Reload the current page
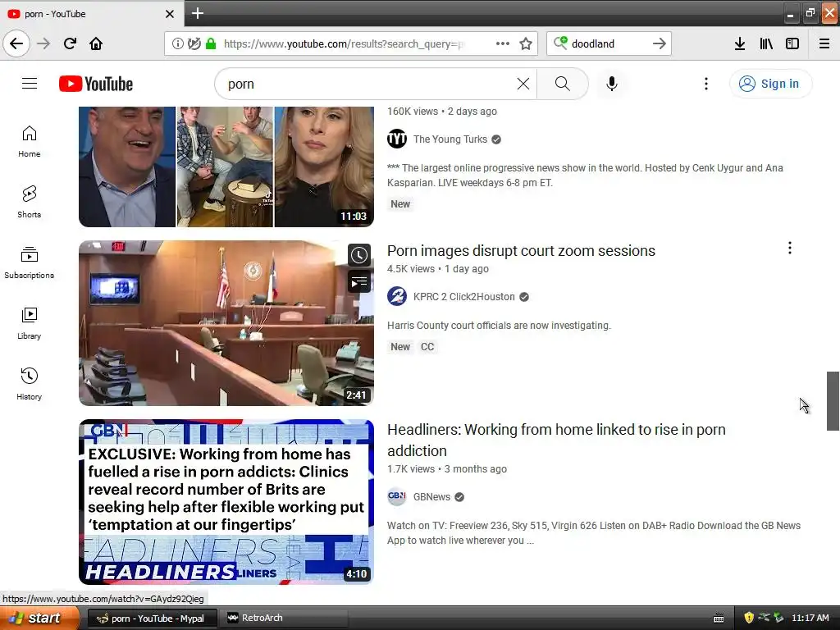Viewport: 840px width, 630px height. tap(70, 43)
